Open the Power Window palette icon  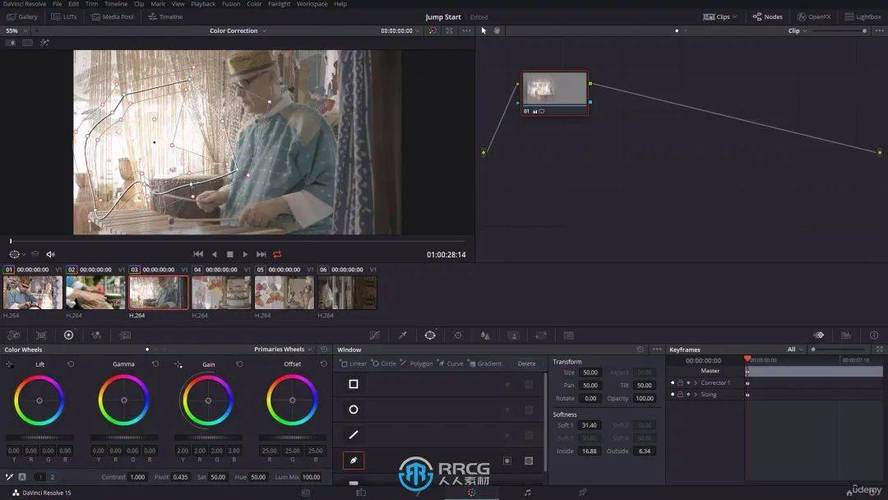[x=430, y=335]
